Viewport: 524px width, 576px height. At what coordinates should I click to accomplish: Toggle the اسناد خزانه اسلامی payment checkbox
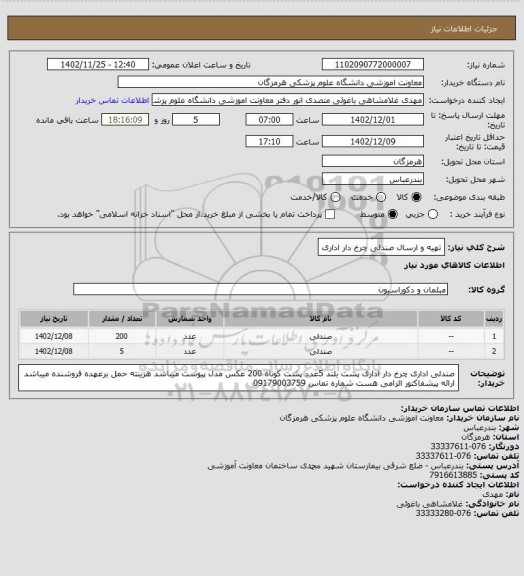(330, 215)
